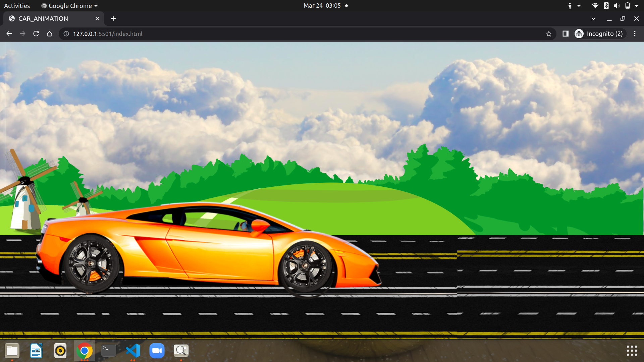
Task: Expand the tab search chevron
Action: (x=593, y=18)
